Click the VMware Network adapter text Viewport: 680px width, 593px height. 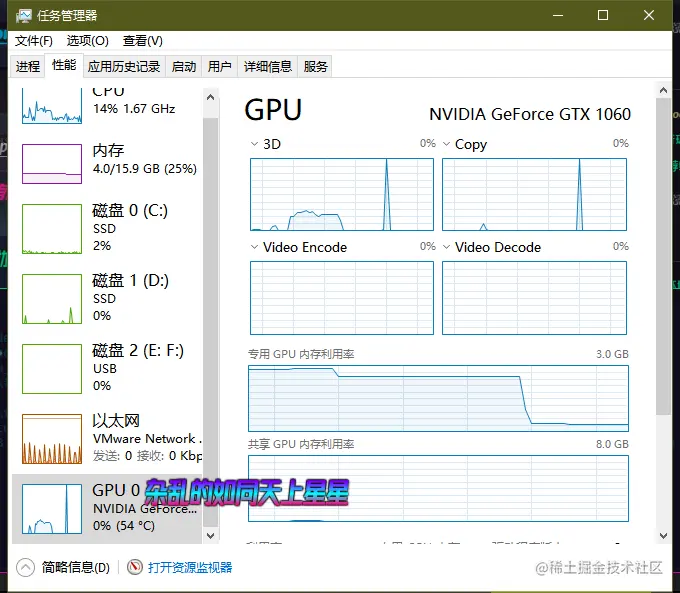[147, 439]
